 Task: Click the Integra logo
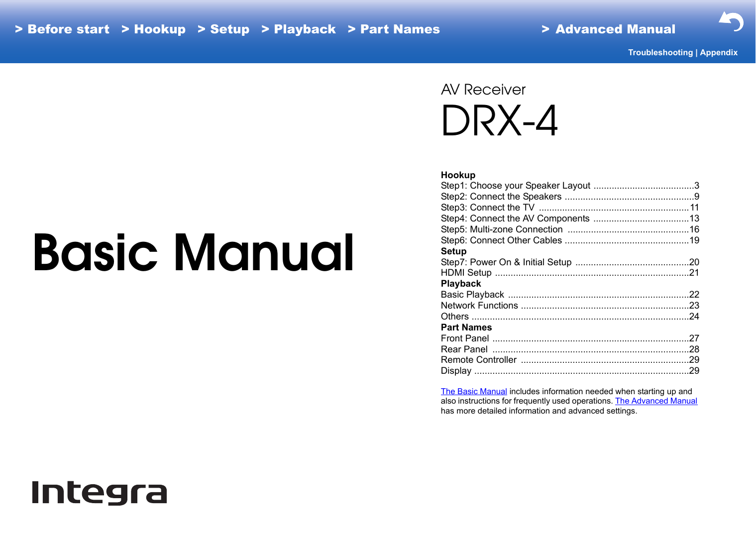click(100, 493)
